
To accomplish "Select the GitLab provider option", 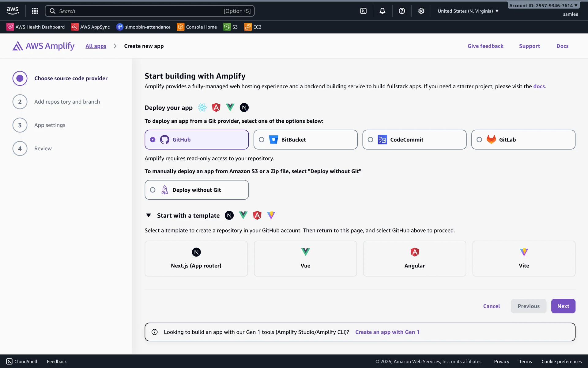I will pyautogui.click(x=523, y=140).
